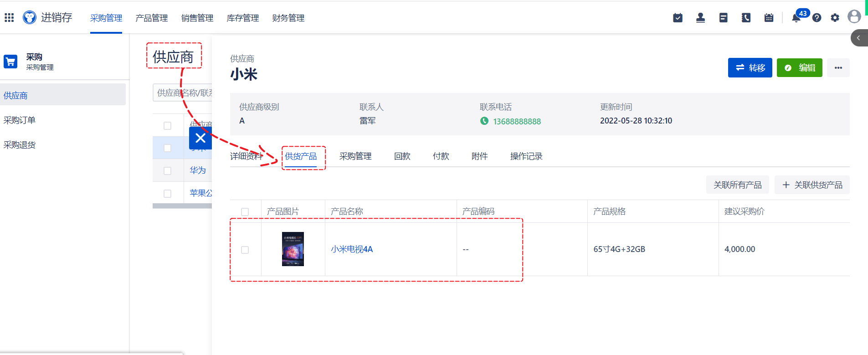The image size is (868, 355).
Task: Click the 小米电视 product thumbnail
Action: click(x=293, y=249)
